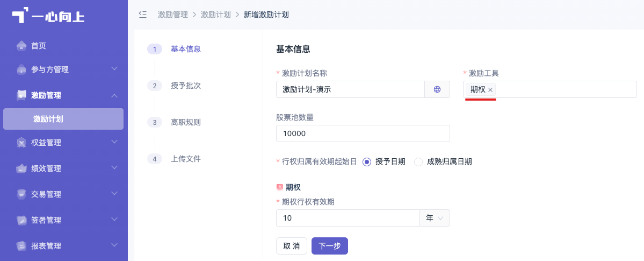
Task: Expand the 参与方管理 menu chevron
Action: 114,68
